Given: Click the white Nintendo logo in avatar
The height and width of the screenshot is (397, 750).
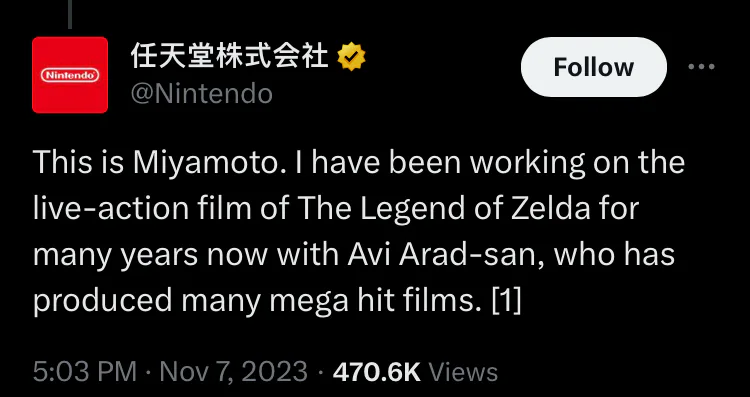Looking at the screenshot, I should click(70, 75).
